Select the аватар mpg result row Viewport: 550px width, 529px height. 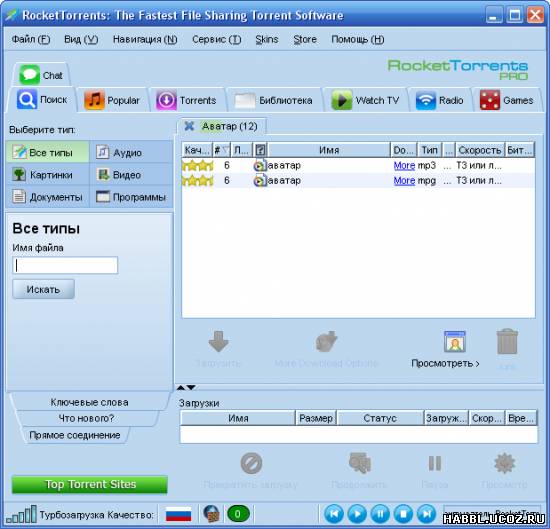point(358,181)
